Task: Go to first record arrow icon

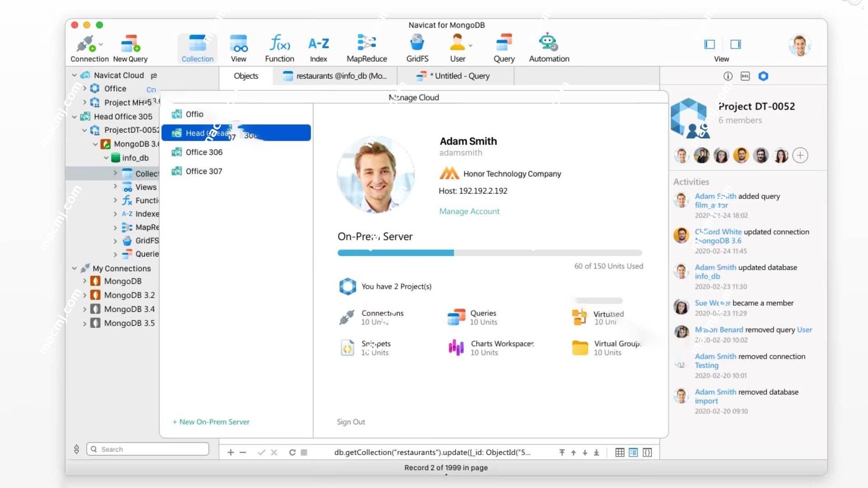Action: point(562,452)
